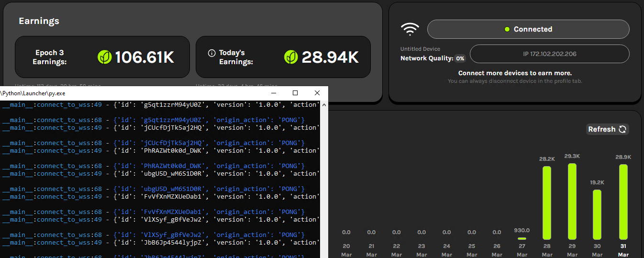
Task: Click the 28.2K value label
Action: [547, 159]
